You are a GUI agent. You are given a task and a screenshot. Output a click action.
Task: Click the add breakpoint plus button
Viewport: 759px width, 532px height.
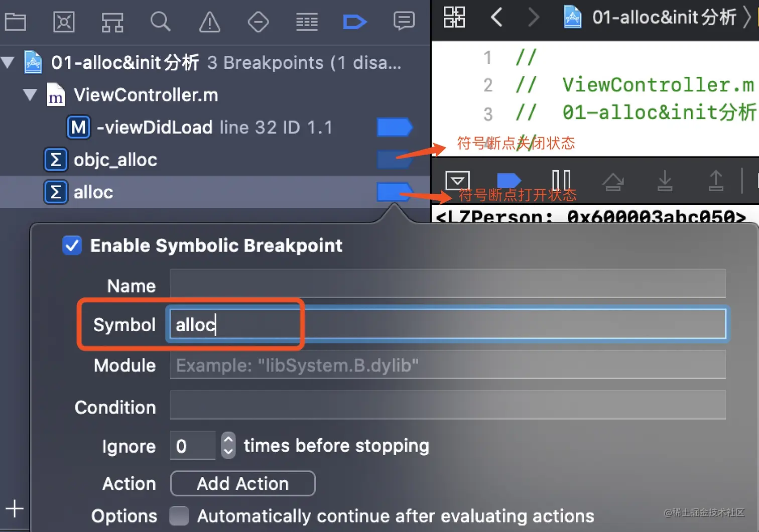(x=15, y=508)
